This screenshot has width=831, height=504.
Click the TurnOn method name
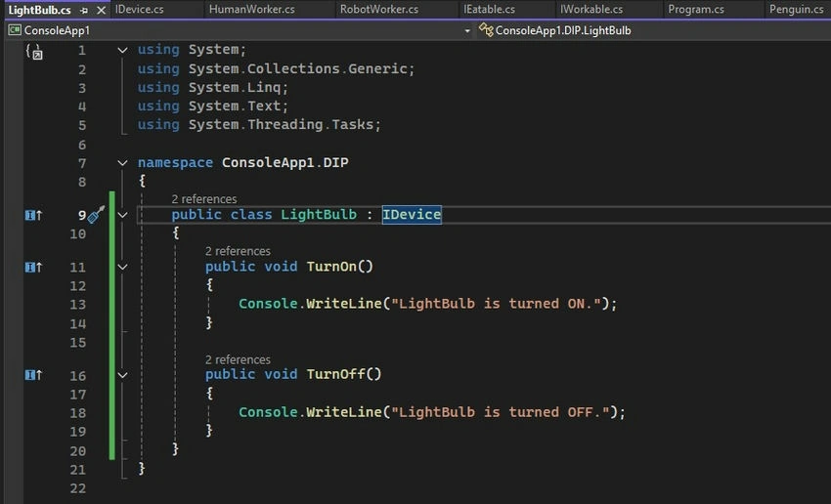click(x=331, y=267)
